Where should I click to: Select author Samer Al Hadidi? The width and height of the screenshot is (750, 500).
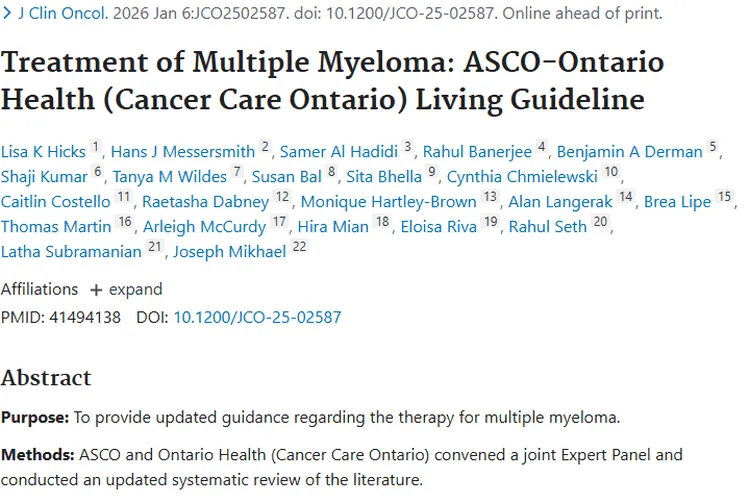(338, 152)
